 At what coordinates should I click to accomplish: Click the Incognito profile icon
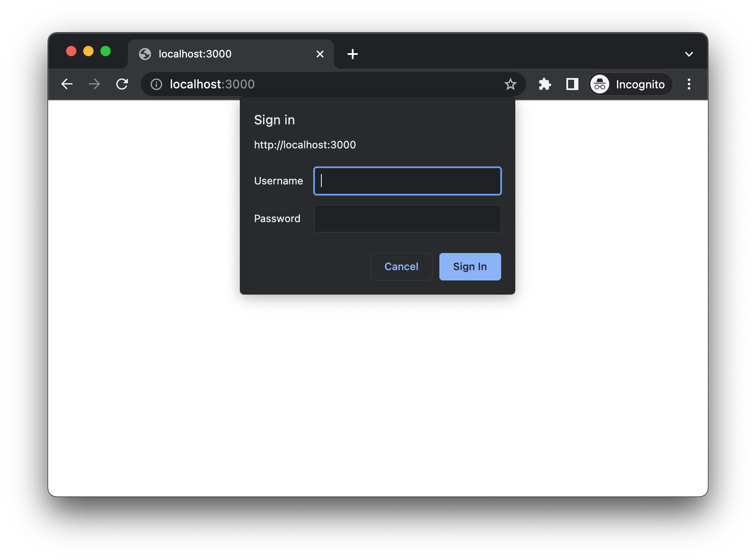(x=600, y=84)
